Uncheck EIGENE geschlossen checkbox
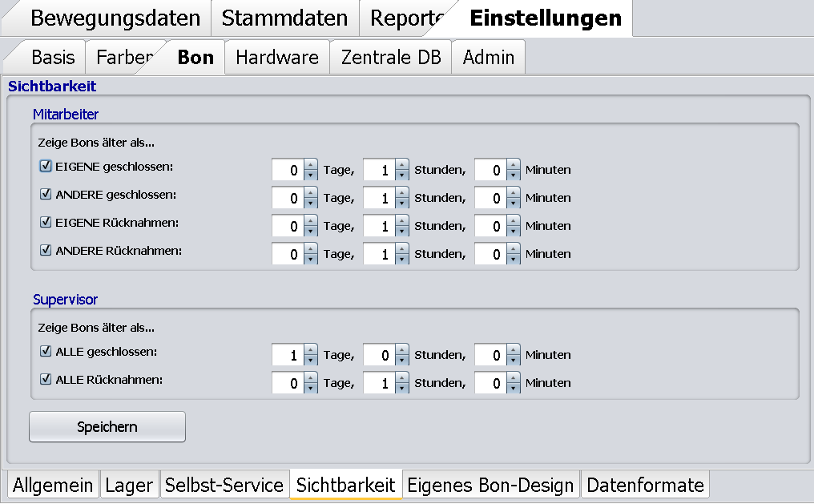The width and height of the screenshot is (814, 504). click(46, 167)
